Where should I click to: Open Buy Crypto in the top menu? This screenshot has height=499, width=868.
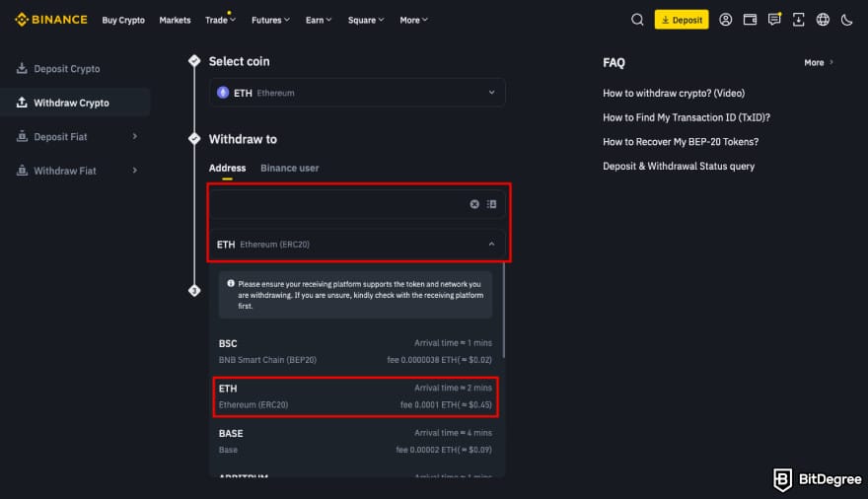coord(123,20)
